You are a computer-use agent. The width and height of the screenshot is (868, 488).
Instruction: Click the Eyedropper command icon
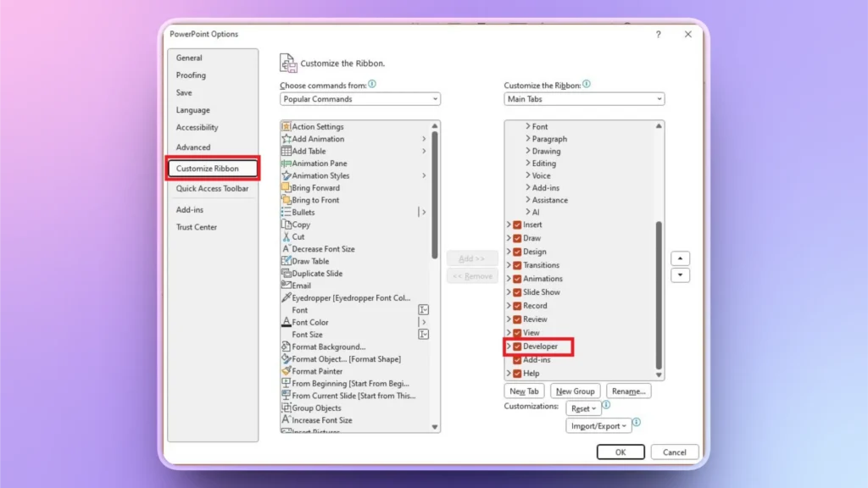pyautogui.click(x=288, y=297)
